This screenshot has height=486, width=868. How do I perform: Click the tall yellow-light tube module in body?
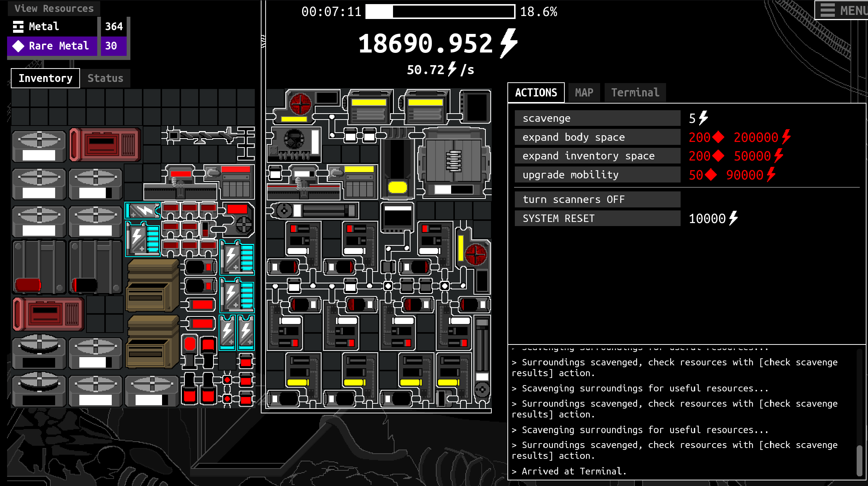pos(397,164)
